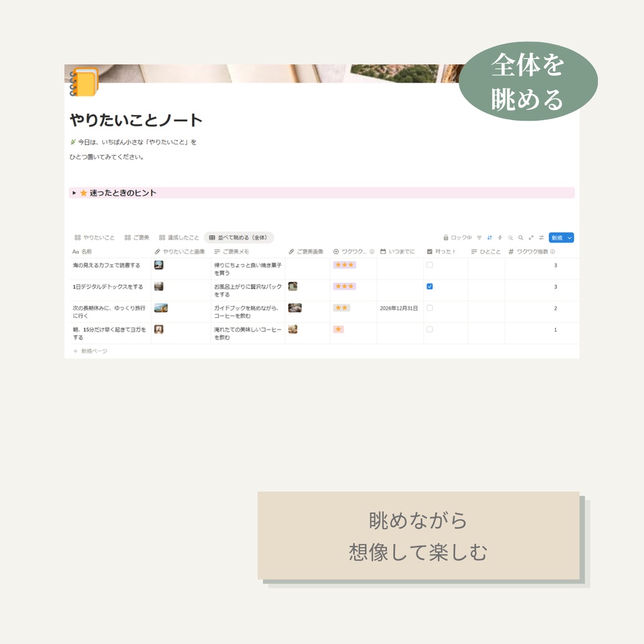Viewport: 644px width, 644px height.
Task: Click three-star tag in 海の見えるカフェ row
Action: click(x=344, y=265)
